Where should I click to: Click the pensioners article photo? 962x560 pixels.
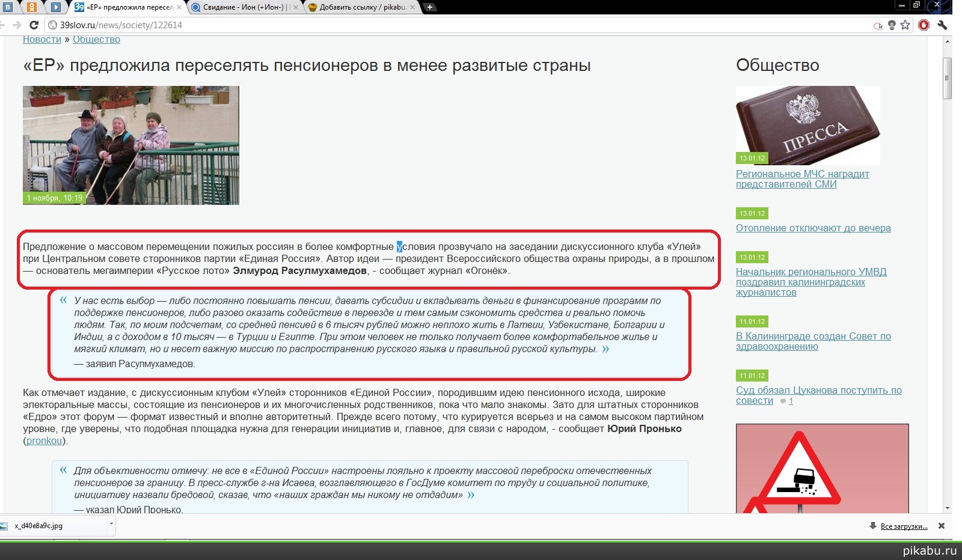(x=131, y=145)
